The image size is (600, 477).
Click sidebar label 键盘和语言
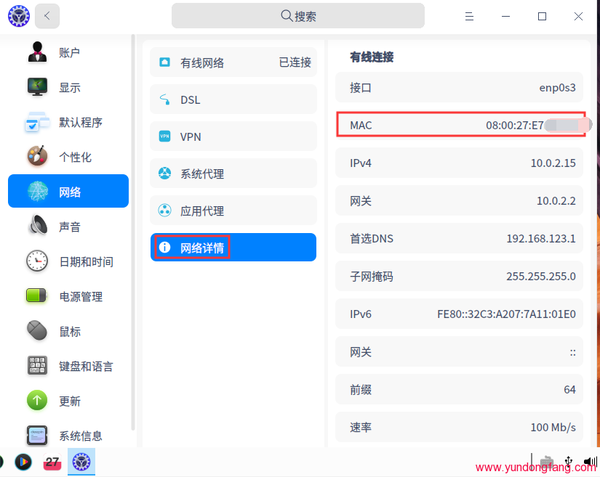[x=86, y=366]
